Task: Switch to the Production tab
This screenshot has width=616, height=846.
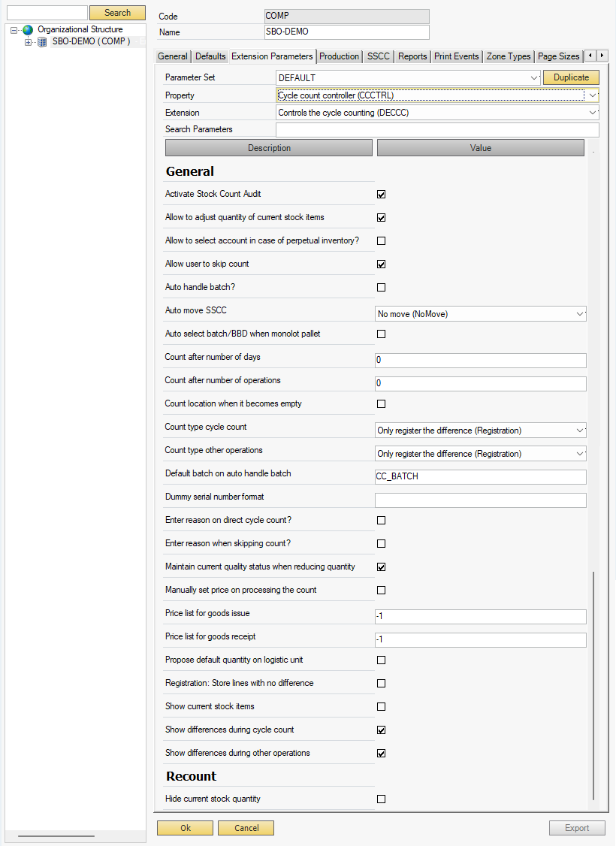Action: [340, 56]
